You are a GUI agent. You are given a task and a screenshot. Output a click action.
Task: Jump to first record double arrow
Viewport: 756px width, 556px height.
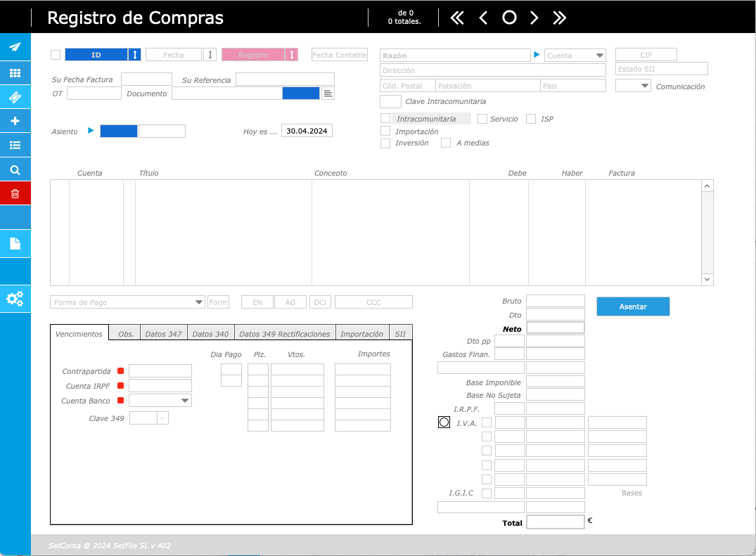pyautogui.click(x=457, y=18)
